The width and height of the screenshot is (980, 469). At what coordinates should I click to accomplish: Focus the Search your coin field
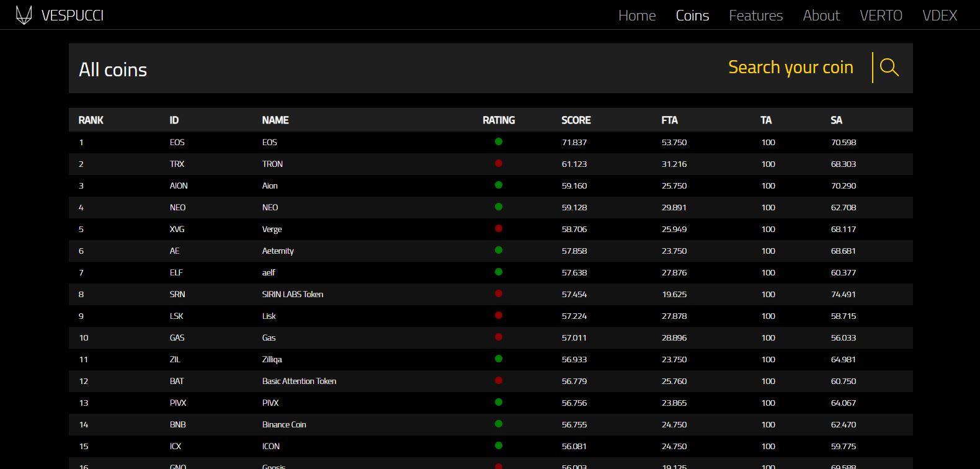point(791,68)
